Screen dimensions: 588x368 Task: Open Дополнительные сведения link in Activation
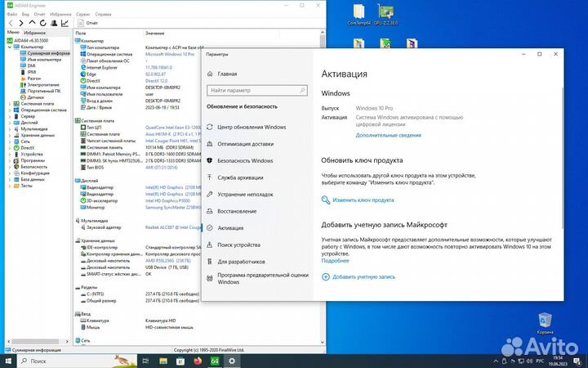[x=389, y=135]
